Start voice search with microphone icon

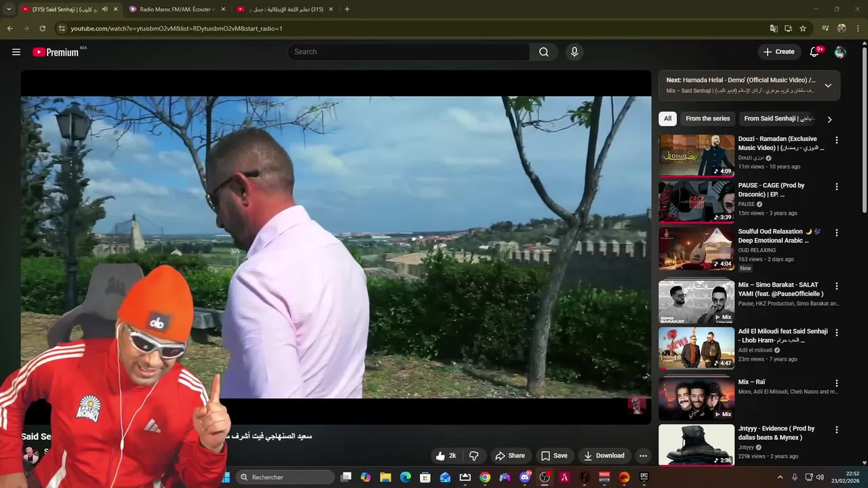coord(574,52)
